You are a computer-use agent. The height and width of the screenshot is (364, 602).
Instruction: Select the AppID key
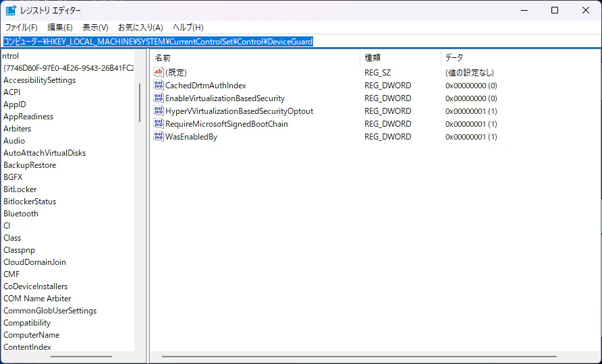point(15,104)
